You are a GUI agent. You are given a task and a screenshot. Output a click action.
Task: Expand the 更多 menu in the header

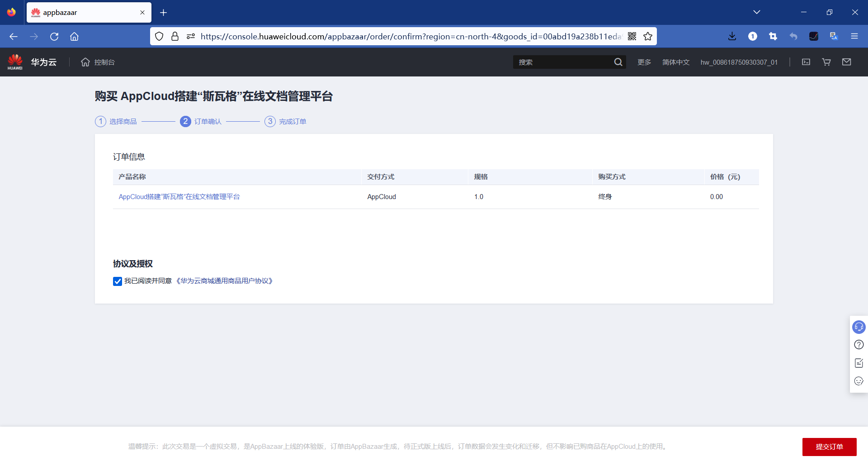644,62
